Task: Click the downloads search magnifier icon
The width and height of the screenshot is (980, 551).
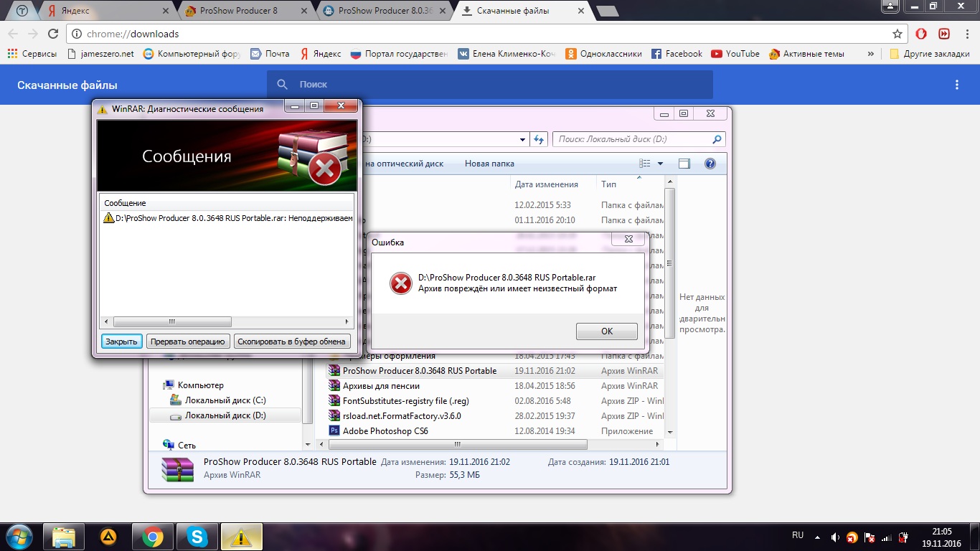Action: 283,85
